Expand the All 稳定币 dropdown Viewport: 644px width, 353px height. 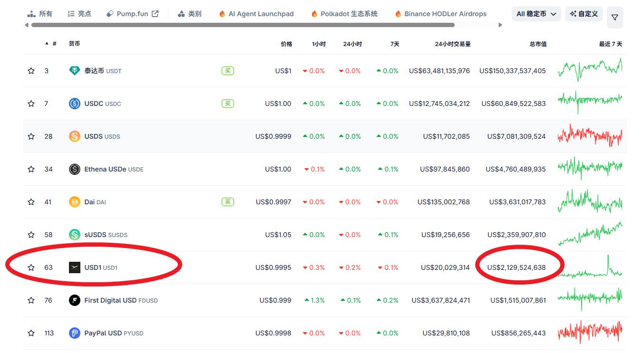click(x=537, y=14)
